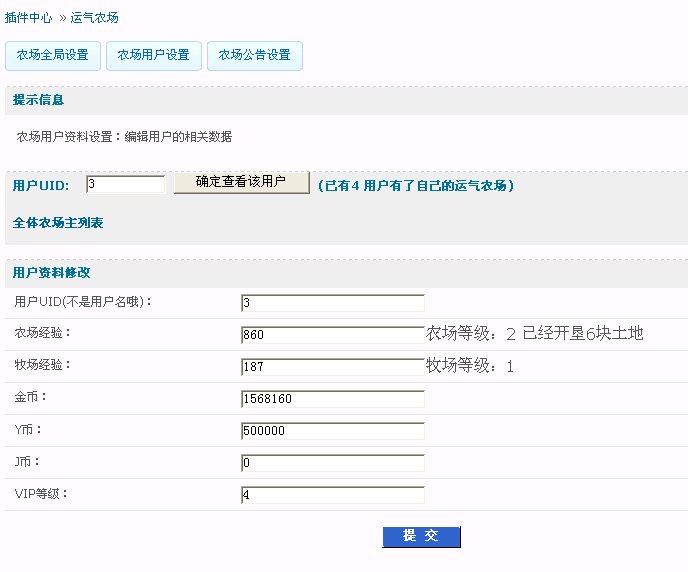Image resolution: width=688 pixels, height=572 pixels.
Task: Open 农场公告设置 tab
Action: coord(254,56)
